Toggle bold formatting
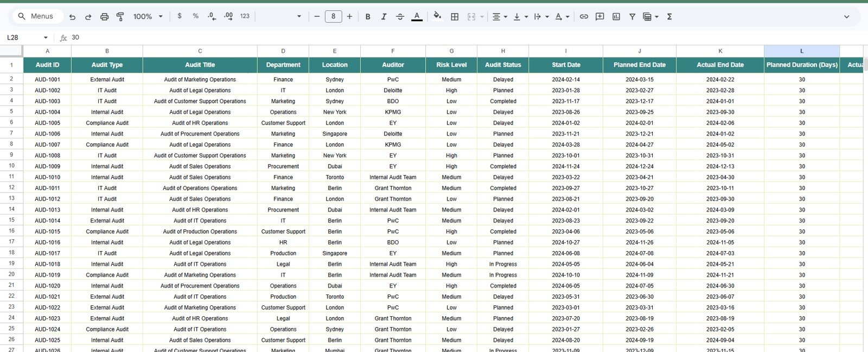868x352 pixels. pos(368,17)
